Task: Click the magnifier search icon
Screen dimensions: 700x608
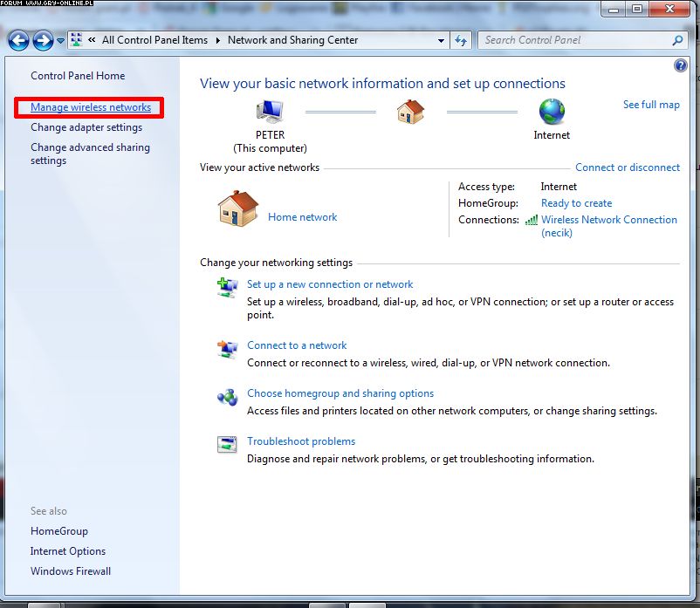Action: (677, 41)
